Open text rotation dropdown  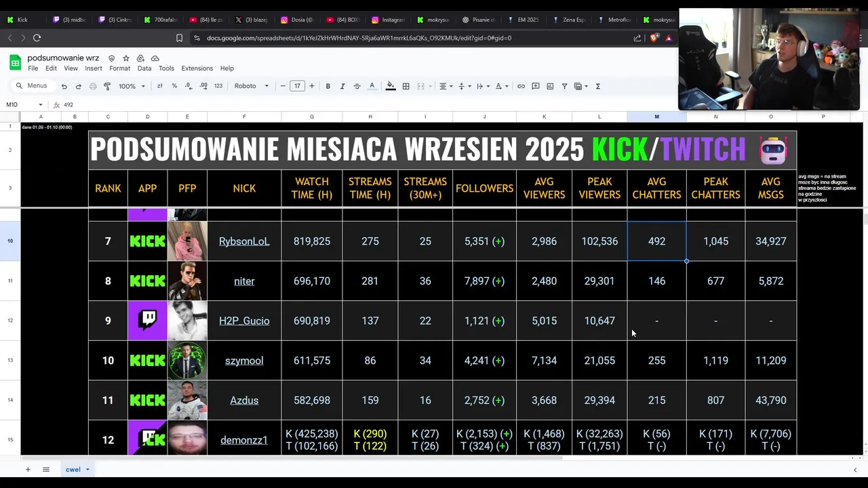501,86
